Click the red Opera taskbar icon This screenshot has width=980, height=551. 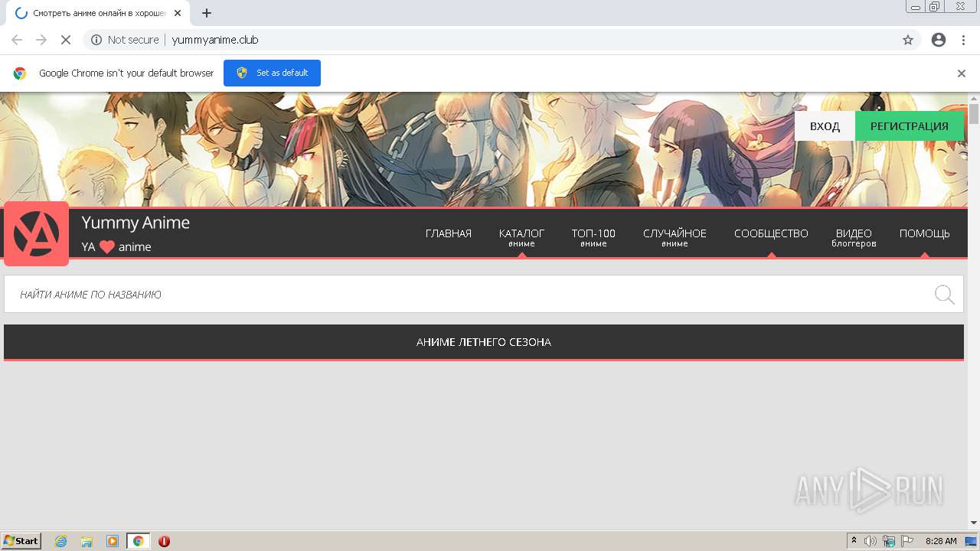tap(164, 541)
